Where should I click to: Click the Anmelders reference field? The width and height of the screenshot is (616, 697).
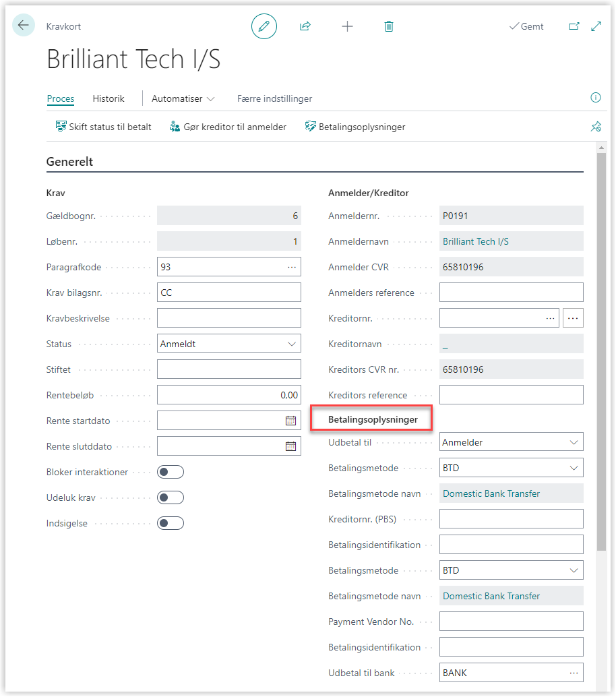click(511, 293)
